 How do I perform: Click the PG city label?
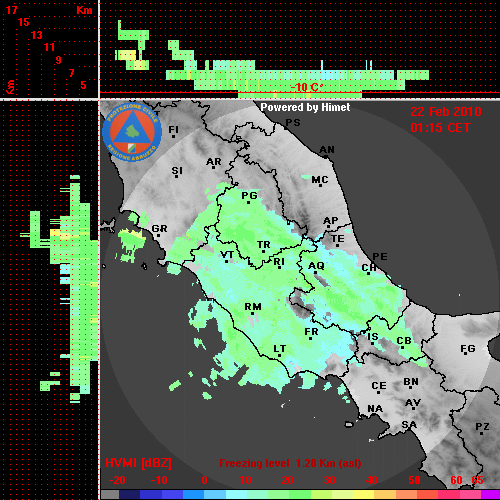pyautogui.click(x=249, y=195)
